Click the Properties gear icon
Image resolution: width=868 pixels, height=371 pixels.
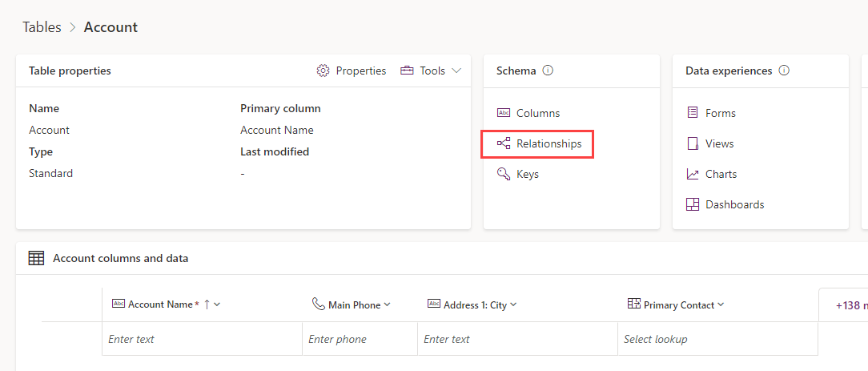coord(323,71)
